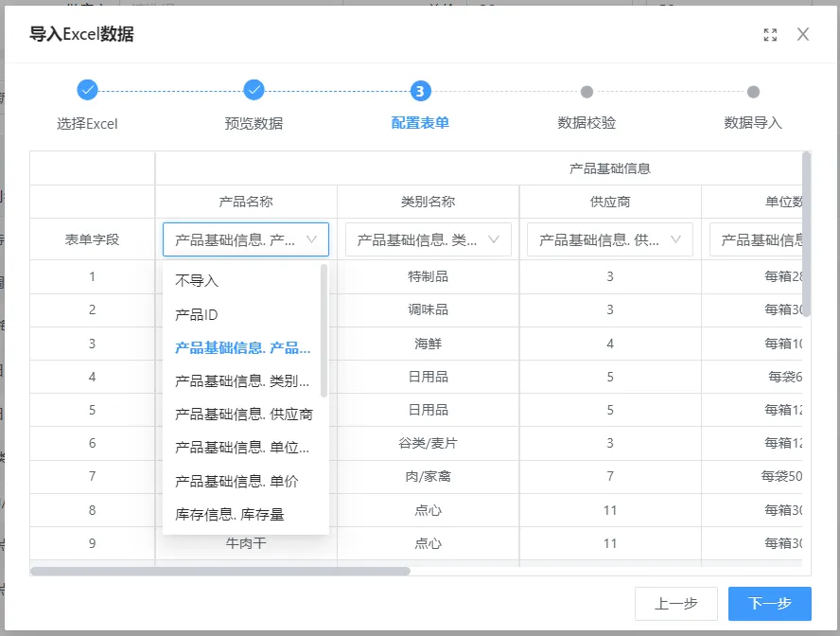
Task: Click the dropdown list's vertical scrollbar
Action: point(324,331)
